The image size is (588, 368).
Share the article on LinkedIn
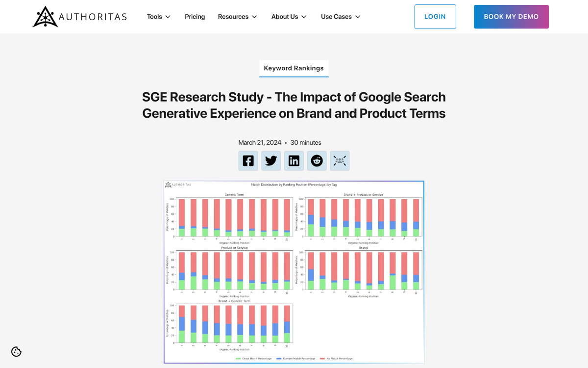pyautogui.click(x=294, y=160)
